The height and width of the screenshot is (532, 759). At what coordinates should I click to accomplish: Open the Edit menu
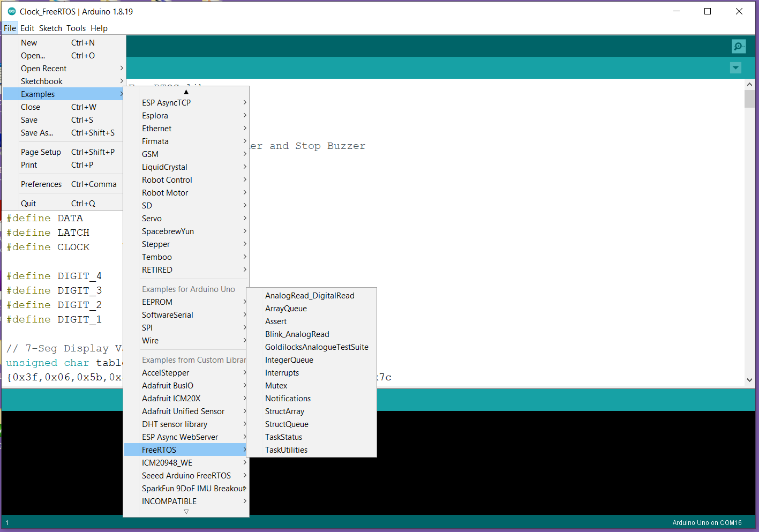point(27,28)
